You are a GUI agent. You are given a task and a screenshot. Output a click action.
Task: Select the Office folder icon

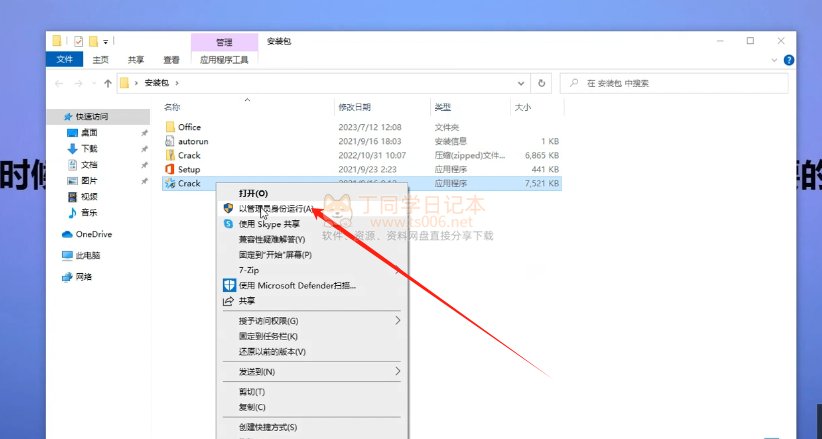point(169,127)
